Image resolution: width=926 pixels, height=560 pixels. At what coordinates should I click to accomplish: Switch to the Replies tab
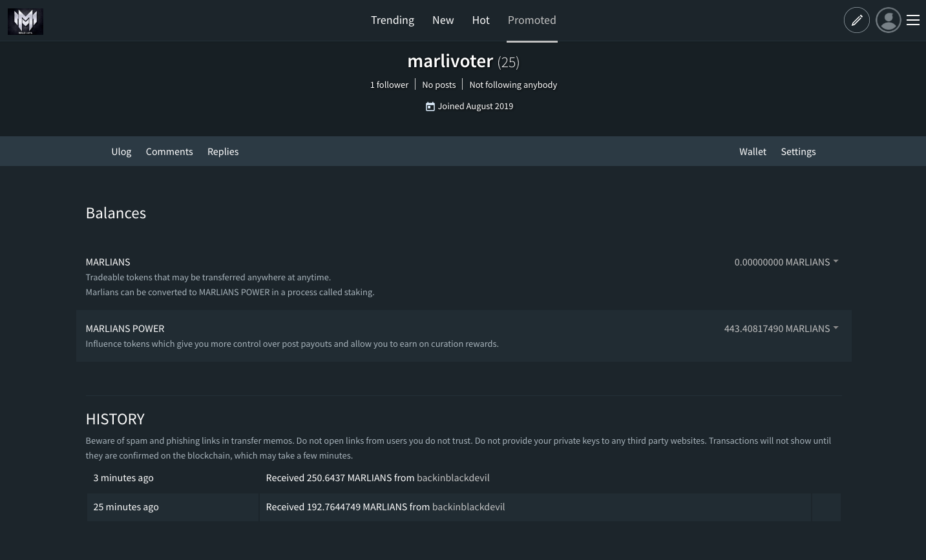click(x=223, y=151)
